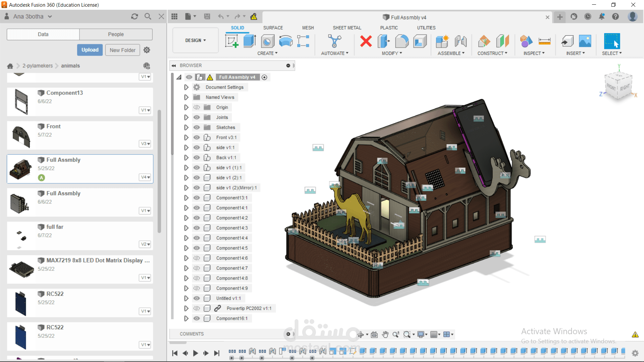The image size is (644, 362).
Task: Click the red Delete X icon
Action: [x=366, y=41]
